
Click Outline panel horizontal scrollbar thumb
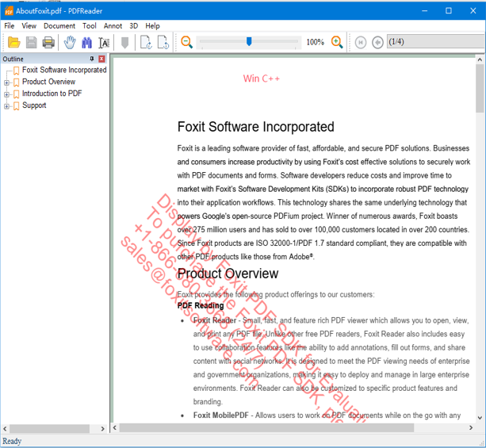coord(50,429)
